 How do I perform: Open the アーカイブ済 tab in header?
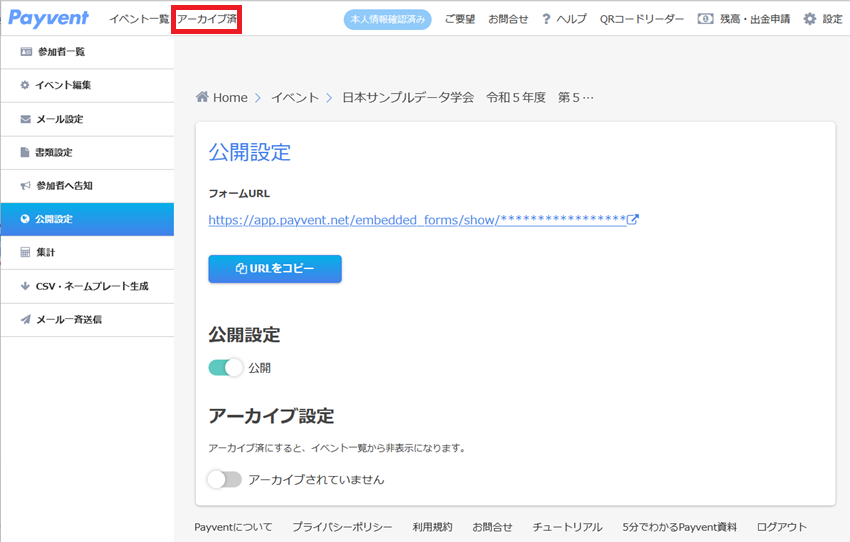pos(207,19)
